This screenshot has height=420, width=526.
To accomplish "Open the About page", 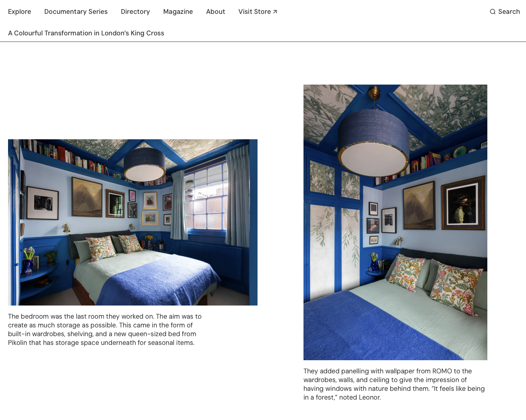I will pyautogui.click(x=216, y=12).
